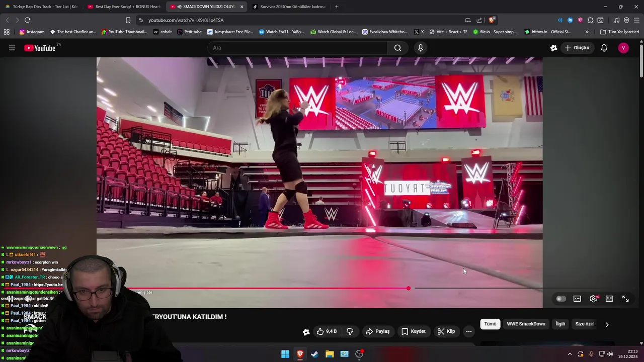
Task: Dislike the video
Action: coord(350,331)
